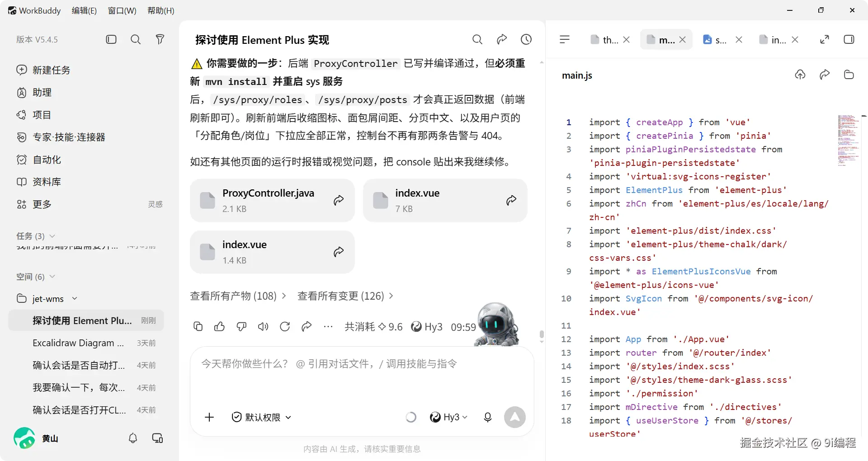Regenerate the assistant reply
The height and width of the screenshot is (461, 868).
pos(285,326)
